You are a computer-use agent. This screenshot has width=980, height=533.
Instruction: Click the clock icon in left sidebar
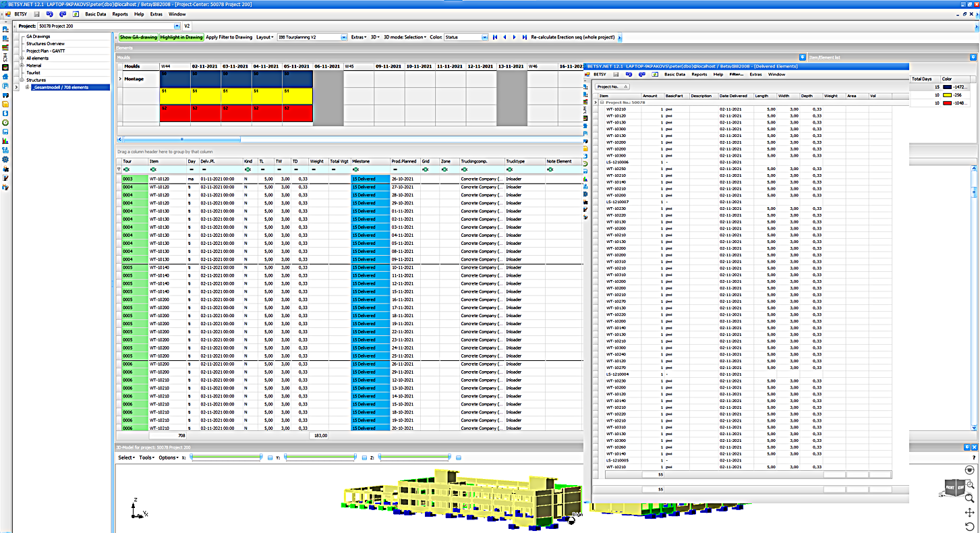click(x=5, y=123)
